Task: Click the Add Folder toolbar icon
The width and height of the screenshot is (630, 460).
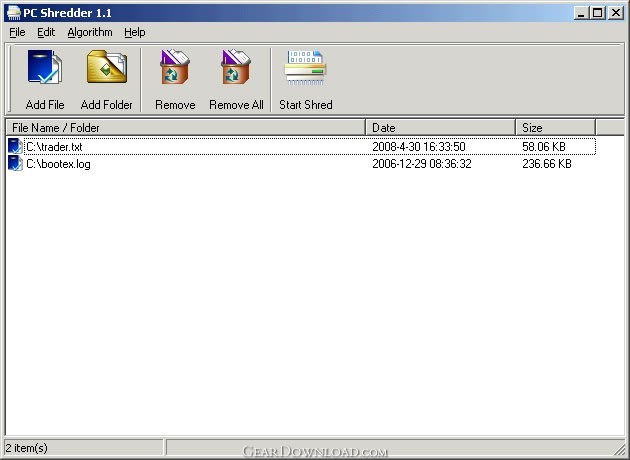Action: [x=107, y=67]
